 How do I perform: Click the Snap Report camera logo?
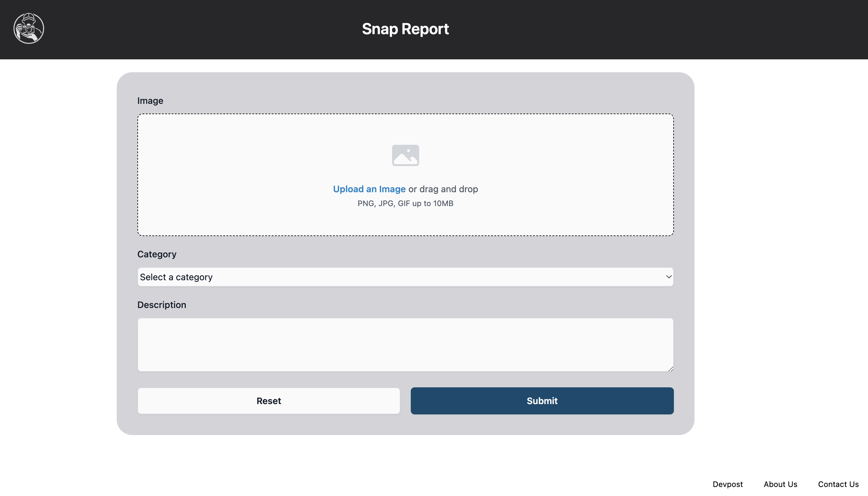pyautogui.click(x=29, y=29)
